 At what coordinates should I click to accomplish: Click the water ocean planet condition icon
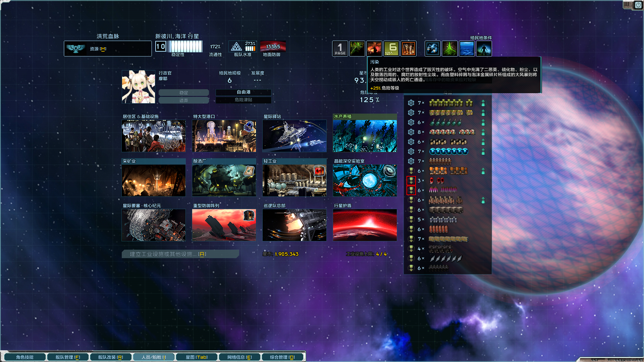(467, 49)
